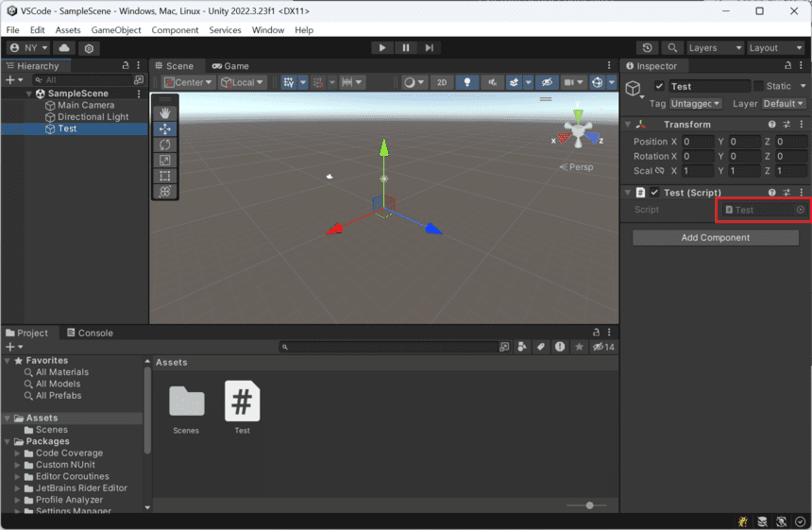Open Scenes folder in project tree

coord(51,430)
